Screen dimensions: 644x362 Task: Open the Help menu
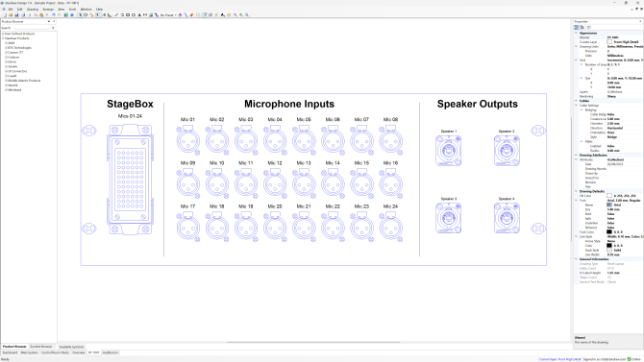click(x=99, y=9)
